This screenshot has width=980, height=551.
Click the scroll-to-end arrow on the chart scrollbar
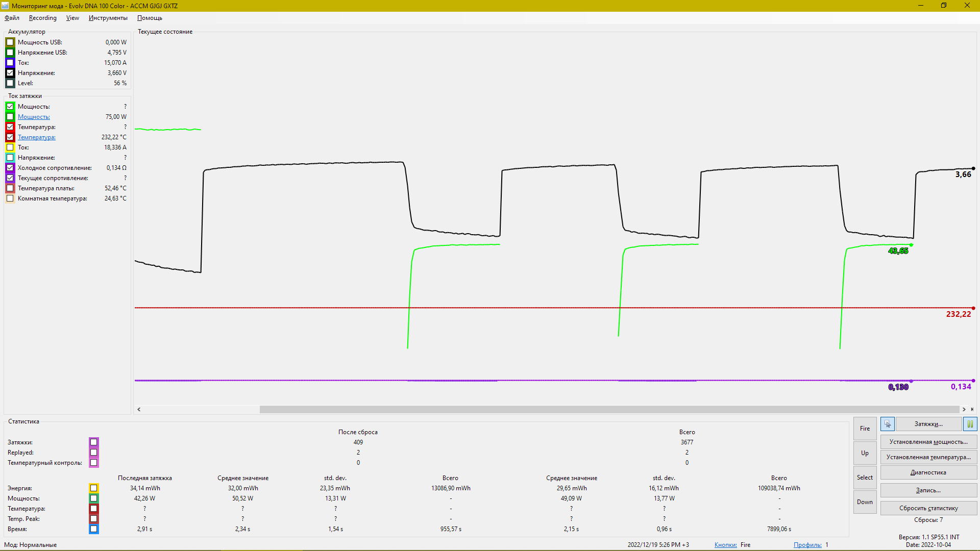click(x=972, y=409)
